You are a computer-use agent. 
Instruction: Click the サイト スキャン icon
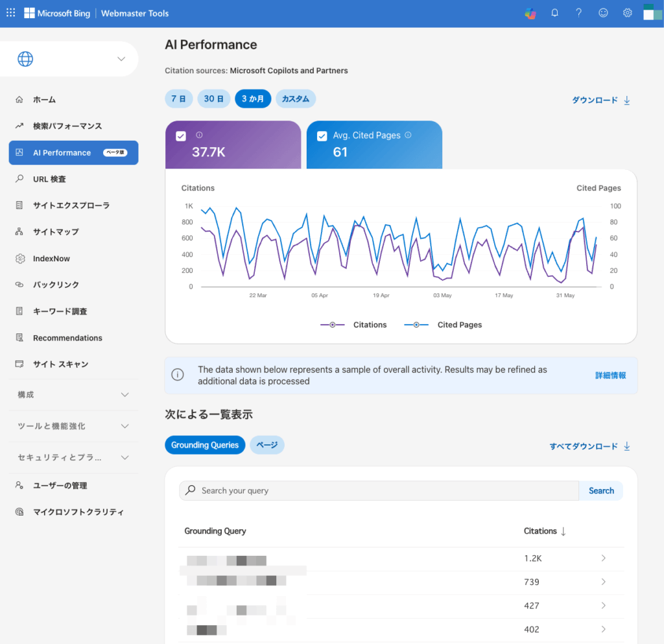[x=19, y=364]
